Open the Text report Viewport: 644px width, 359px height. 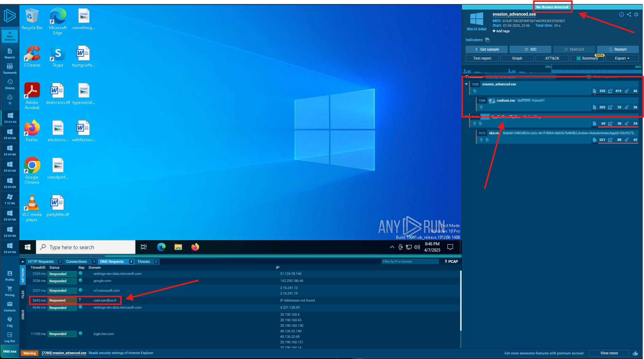tap(482, 58)
